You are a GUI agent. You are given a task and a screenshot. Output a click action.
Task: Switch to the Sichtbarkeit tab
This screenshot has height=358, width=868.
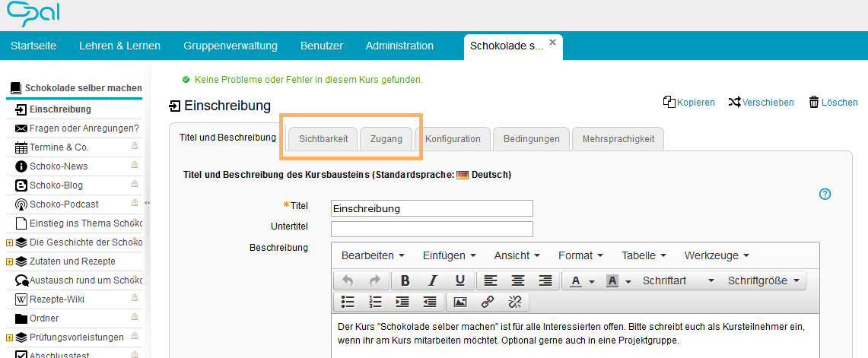[x=323, y=139]
